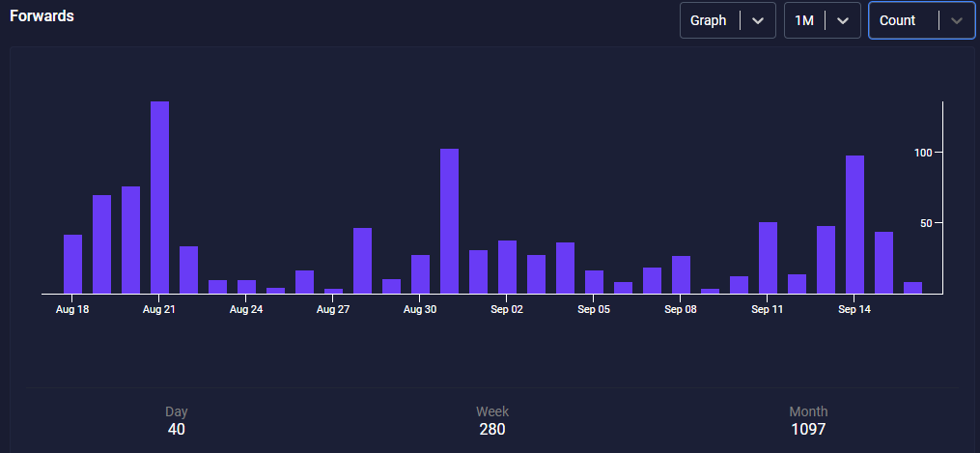This screenshot has width=980, height=453.
Task: Select the bar for Sep 11
Action: pos(769,258)
